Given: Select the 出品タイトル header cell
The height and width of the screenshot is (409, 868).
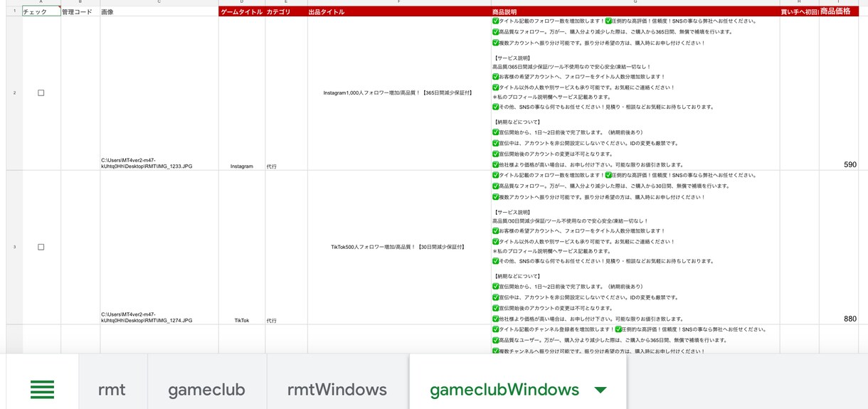Looking at the screenshot, I should 399,11.
